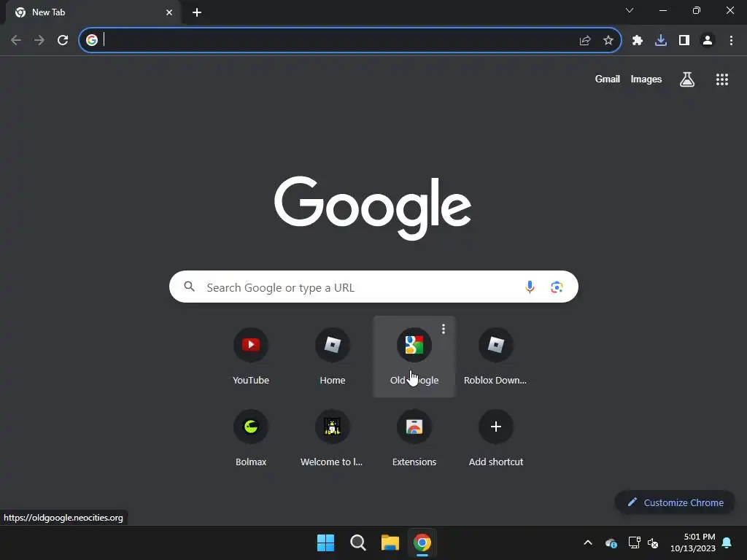Go back to previous page
This screenshot has height=560, width=747.
pyautogui.click(x=16, y=40)
